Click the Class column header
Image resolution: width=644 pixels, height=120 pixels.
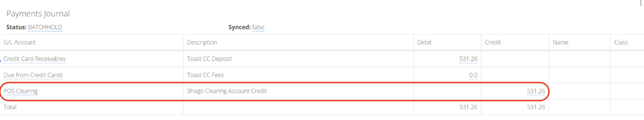coord(621,42)
